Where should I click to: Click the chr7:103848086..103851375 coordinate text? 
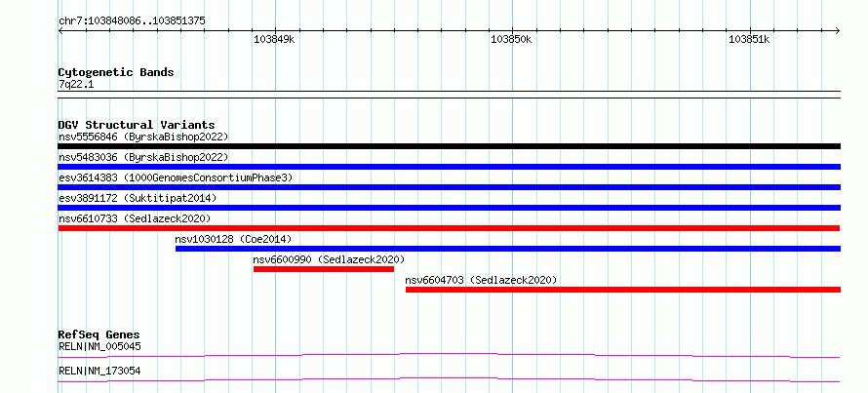132,21
